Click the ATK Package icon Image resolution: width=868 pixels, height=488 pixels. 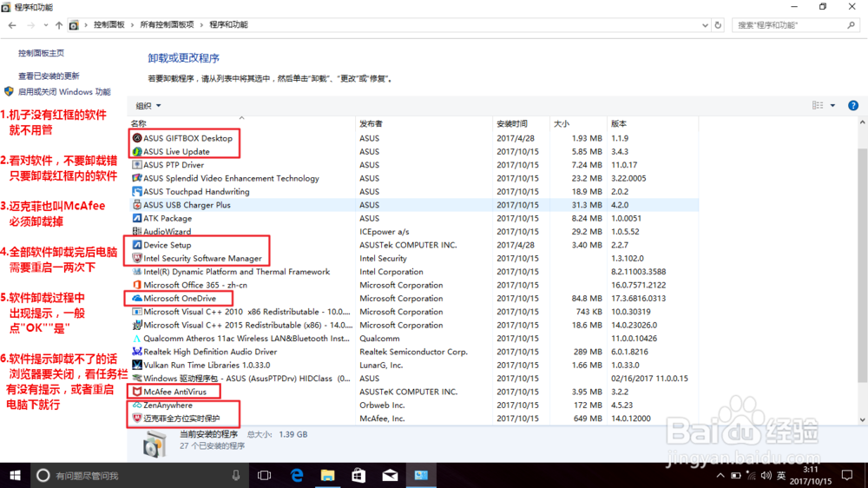tap(137, 218)
